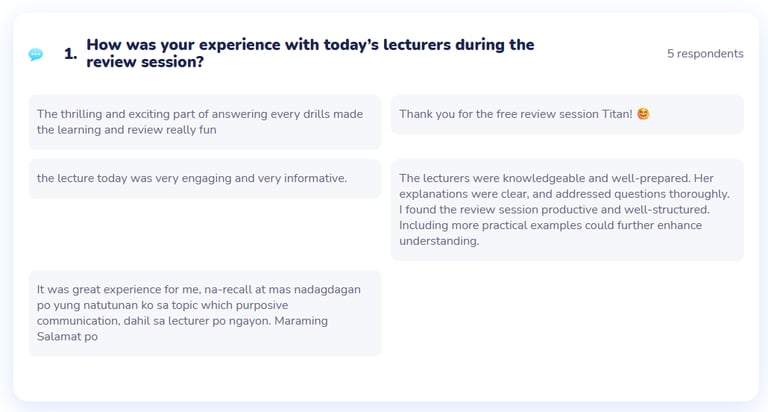Click the line 'the learning and review really fun'
The image size is (768, 412).
[126, 130]
